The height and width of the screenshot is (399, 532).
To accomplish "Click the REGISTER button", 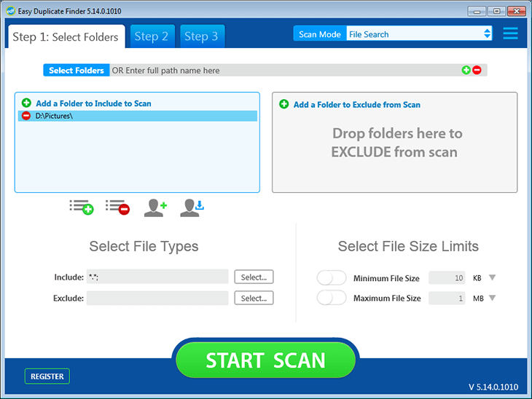I will [47, 376].
